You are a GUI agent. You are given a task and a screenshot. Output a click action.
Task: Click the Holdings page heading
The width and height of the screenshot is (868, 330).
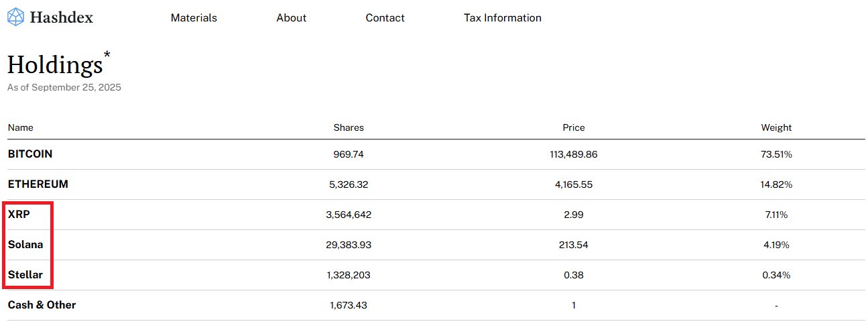pos(54,65)
